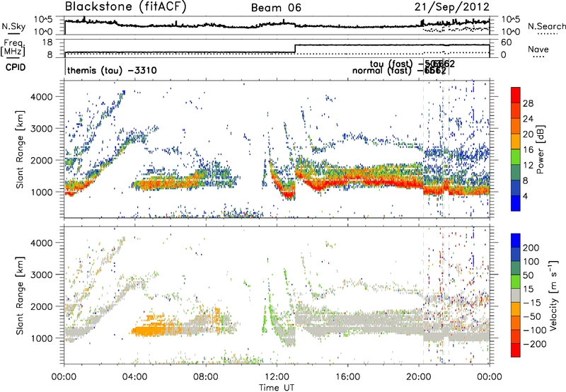Screen dimensions: 566x392
Task: Click the '2000' range tick on velocity panel
Action: click(41, 306)
